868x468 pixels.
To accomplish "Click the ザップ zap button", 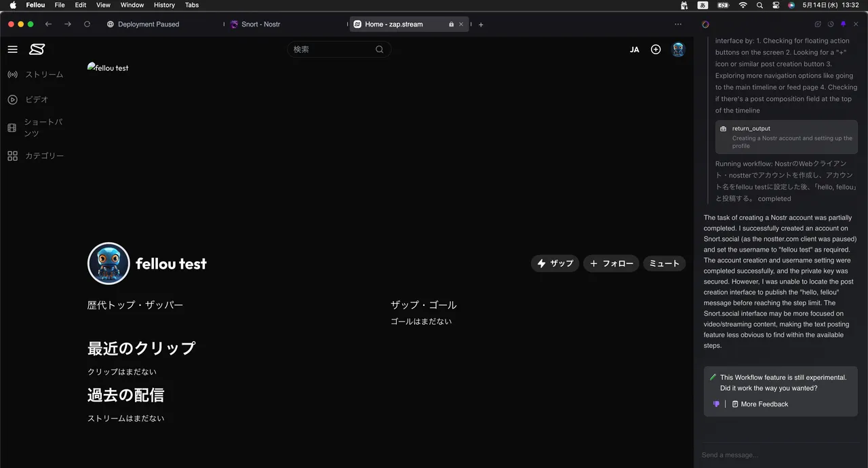I will point(555,263).
